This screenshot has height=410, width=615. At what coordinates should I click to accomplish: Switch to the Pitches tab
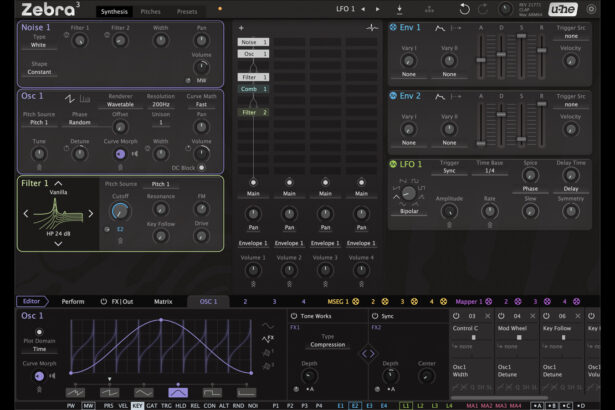150,12
